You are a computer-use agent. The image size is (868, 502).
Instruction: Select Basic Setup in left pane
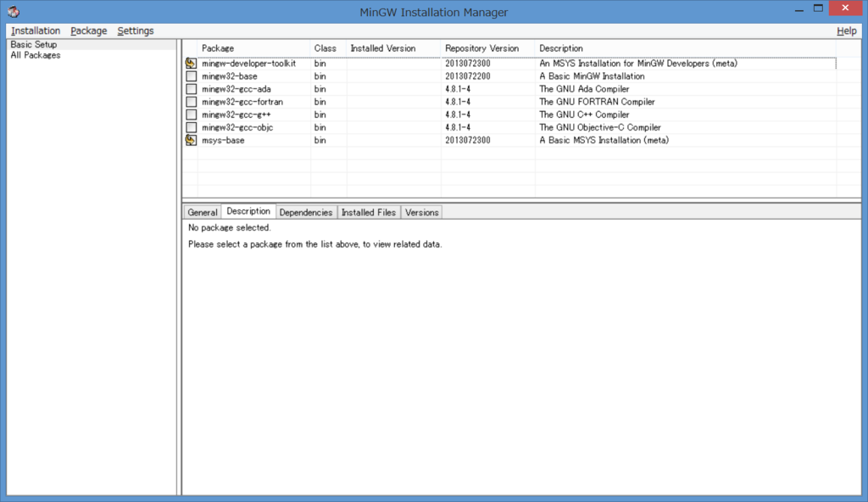click(34, 44)
